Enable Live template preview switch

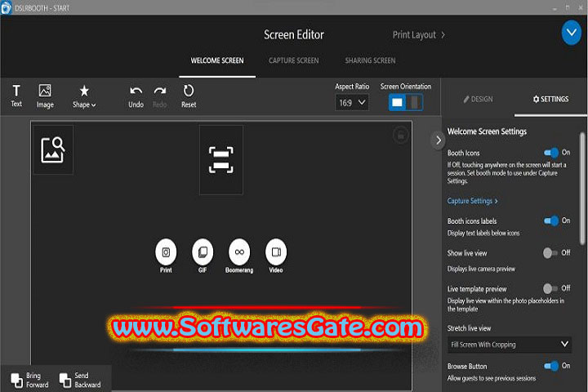click(550, 288)
